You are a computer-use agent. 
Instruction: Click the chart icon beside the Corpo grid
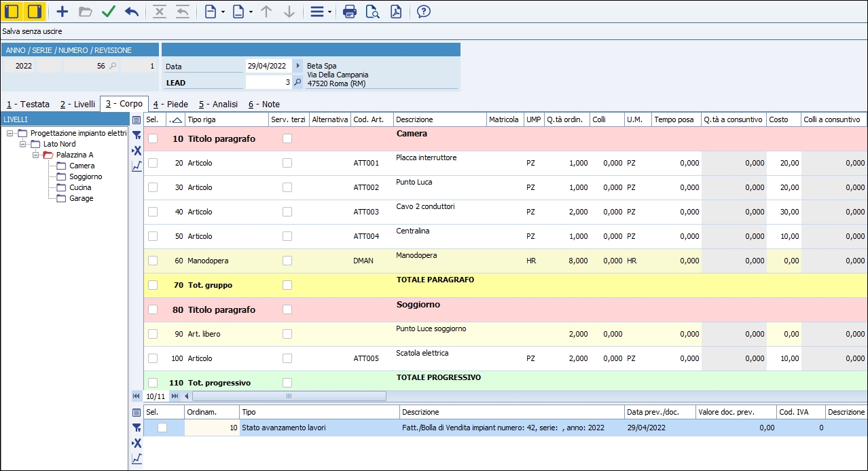(137, 166)
